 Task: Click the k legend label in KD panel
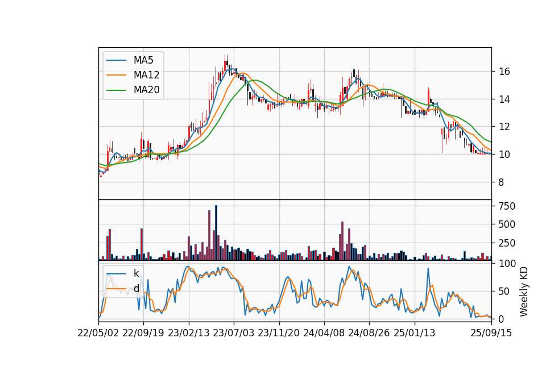pyautogui.click(x=136, y=273)
